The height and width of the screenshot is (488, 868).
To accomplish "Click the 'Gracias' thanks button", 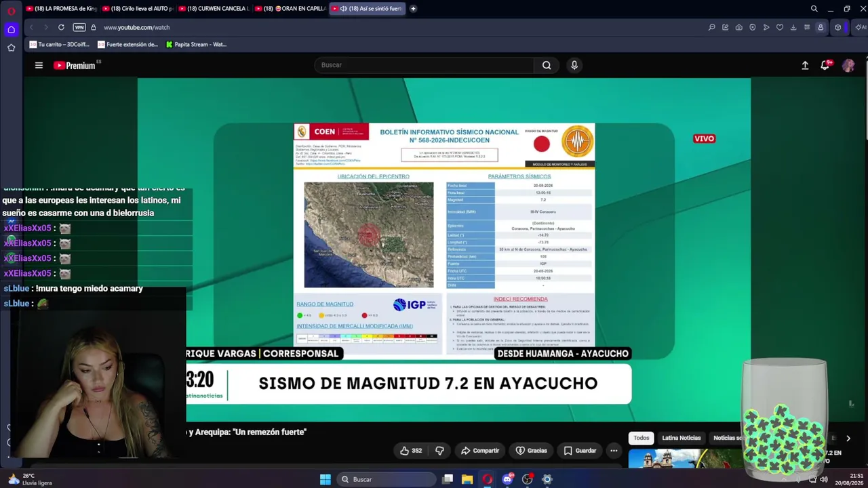I will 532,451.
